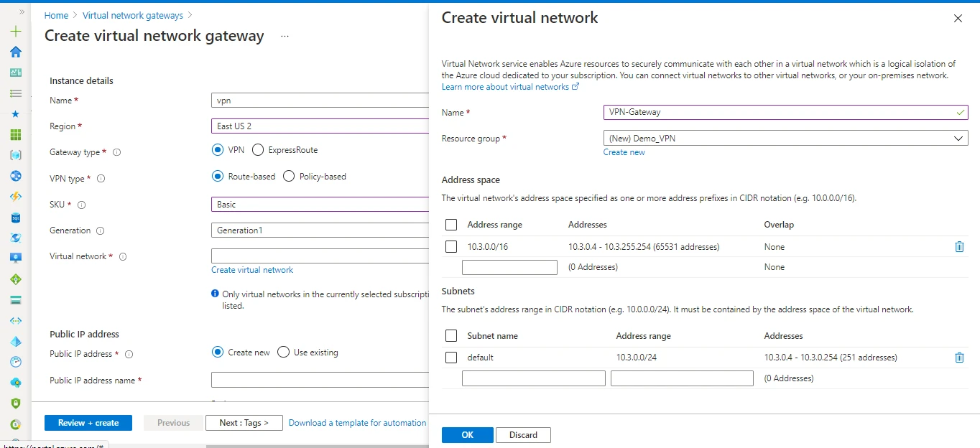This screenshot has width=980, height=448.
Task: Open the Generation dropdown
Action: point(320,230)
